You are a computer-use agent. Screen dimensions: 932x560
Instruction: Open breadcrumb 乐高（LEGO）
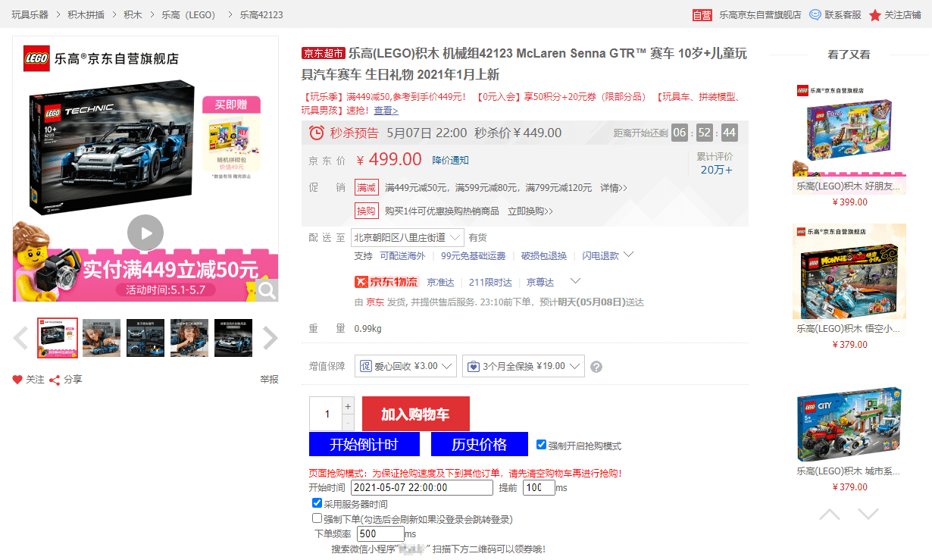(189, 14)
